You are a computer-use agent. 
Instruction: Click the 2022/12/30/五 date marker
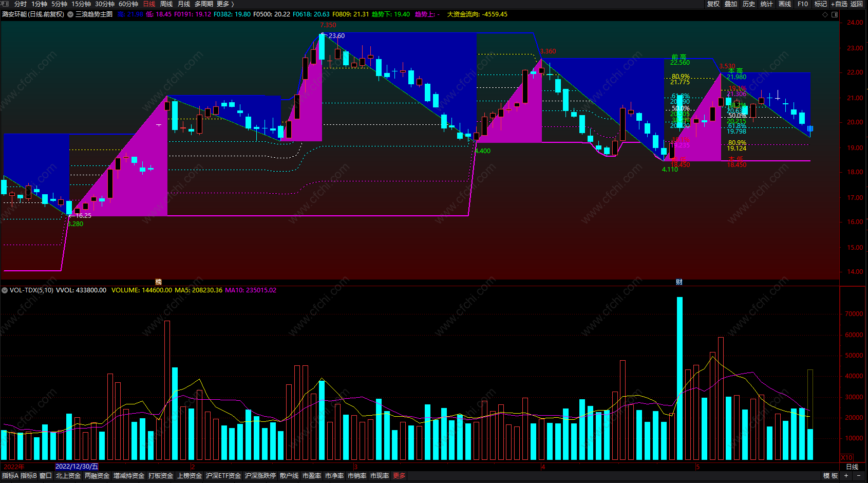(77, 467)
